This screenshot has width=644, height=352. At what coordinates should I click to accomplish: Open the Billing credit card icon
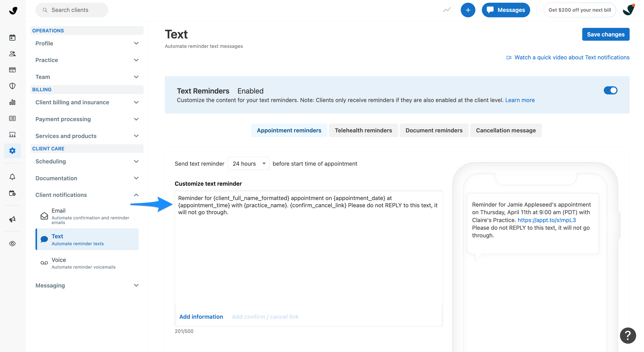(x=12, y=70)
